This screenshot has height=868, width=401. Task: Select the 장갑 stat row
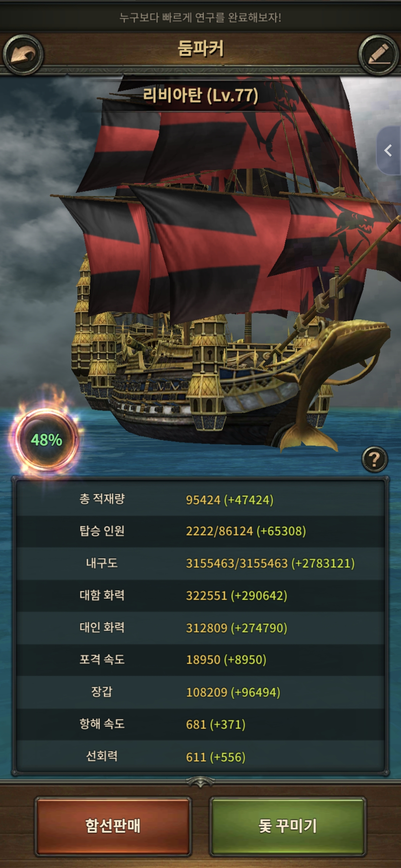pyautogui.click(x=200, y=692)
